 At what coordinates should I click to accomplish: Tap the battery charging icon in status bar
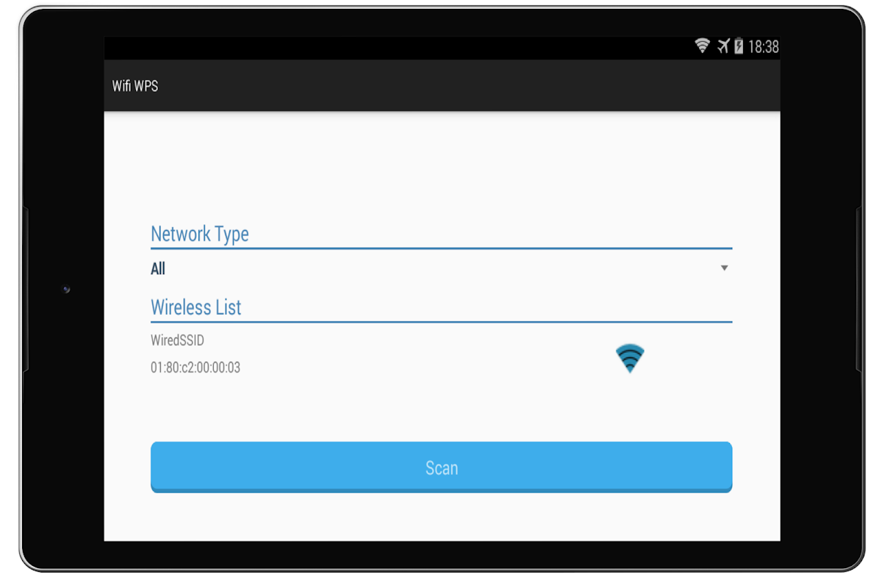tap(739, 46)
